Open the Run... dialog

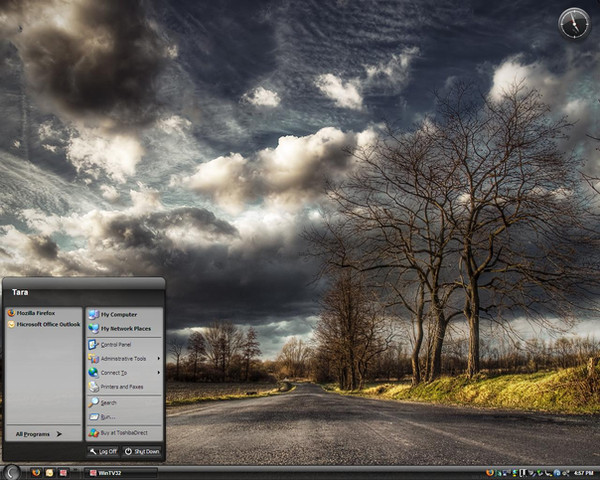(124, 416)
